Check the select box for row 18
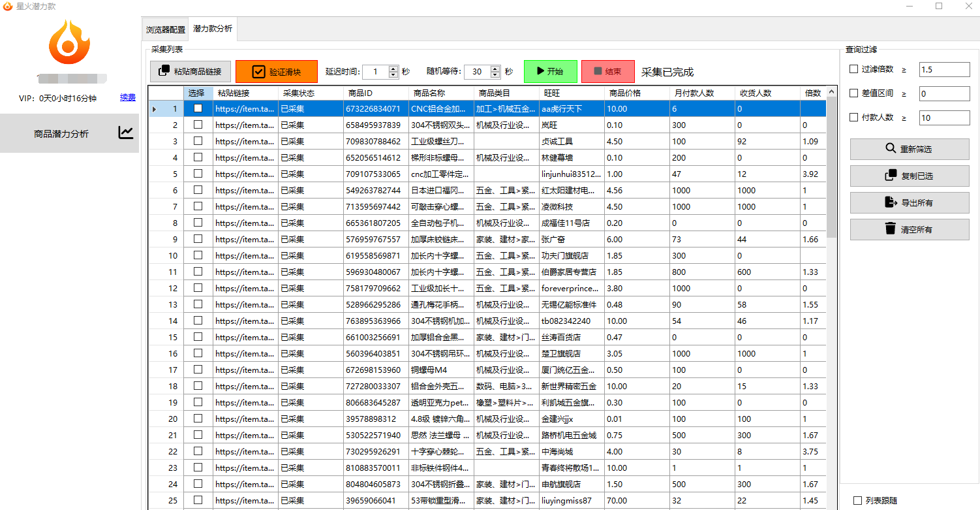Viewport: 980px width, 510px height. 198,386
